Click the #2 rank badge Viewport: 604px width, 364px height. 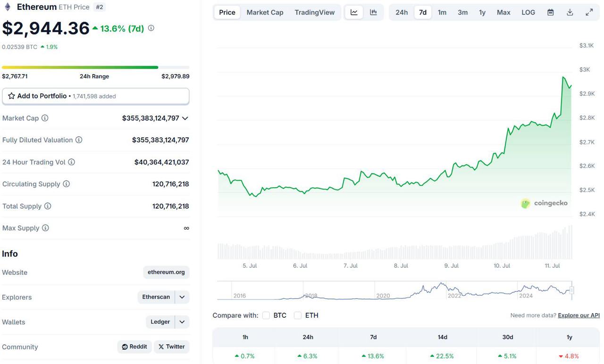tap(99, 7)
